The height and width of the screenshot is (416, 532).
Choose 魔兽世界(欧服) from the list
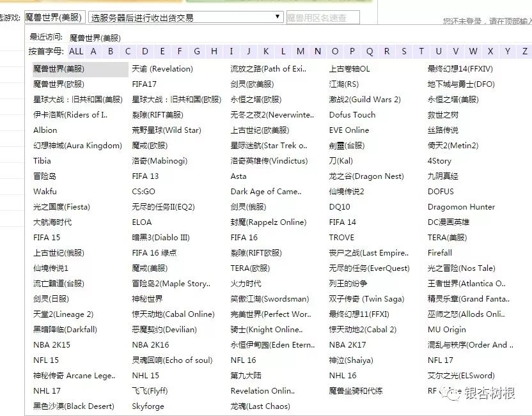(x=59, y=84)
